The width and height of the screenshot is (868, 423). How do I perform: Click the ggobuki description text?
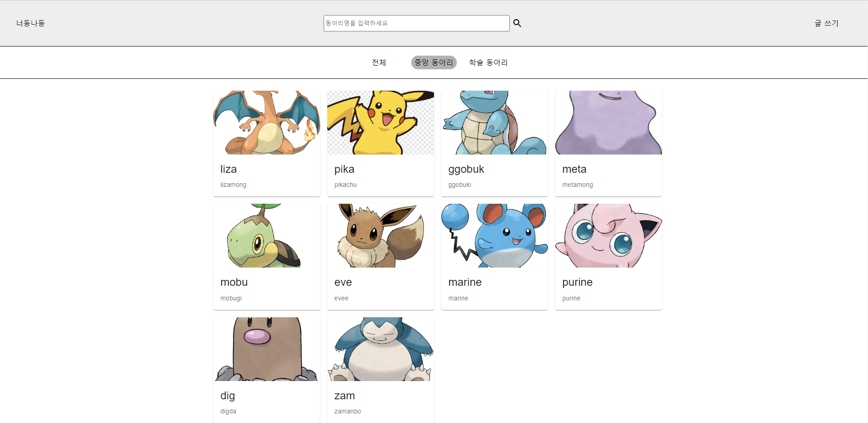coord(460,185)
